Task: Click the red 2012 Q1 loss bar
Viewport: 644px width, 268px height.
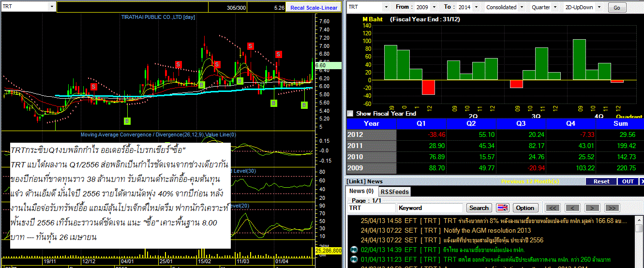Action: click(428, 87)
